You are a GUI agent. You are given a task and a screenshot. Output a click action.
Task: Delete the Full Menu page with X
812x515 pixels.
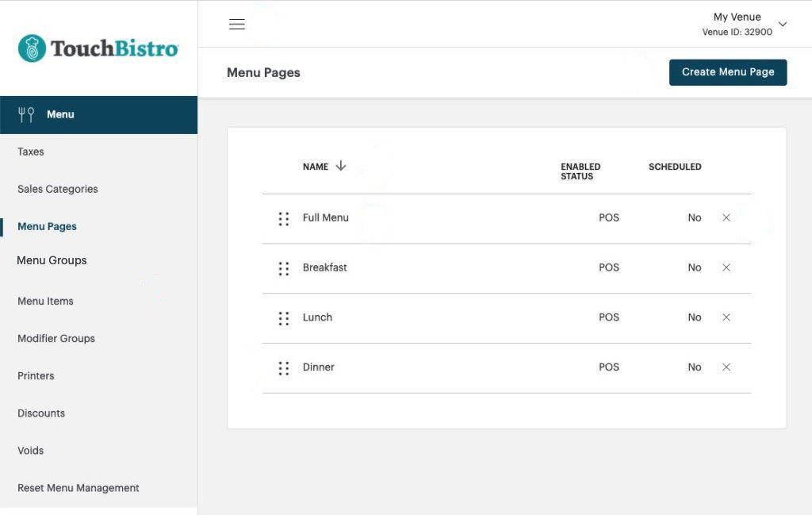(726, 217)
